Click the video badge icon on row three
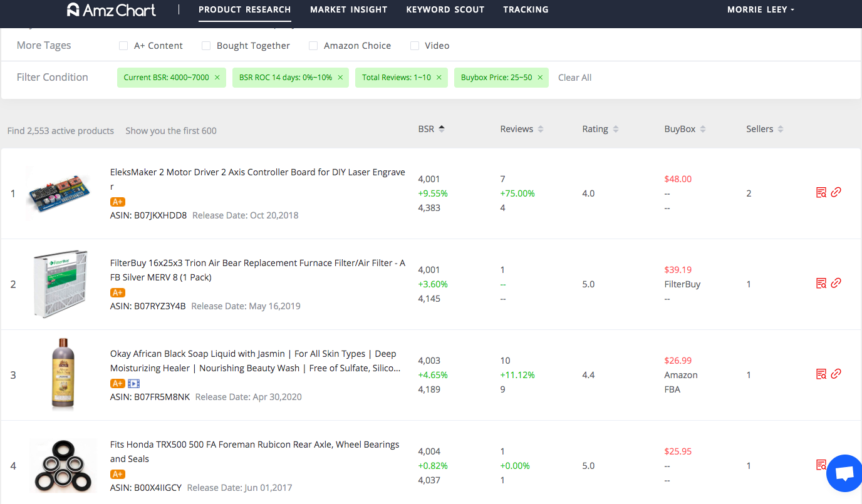 pyautogui.click(x=132, y=383)
